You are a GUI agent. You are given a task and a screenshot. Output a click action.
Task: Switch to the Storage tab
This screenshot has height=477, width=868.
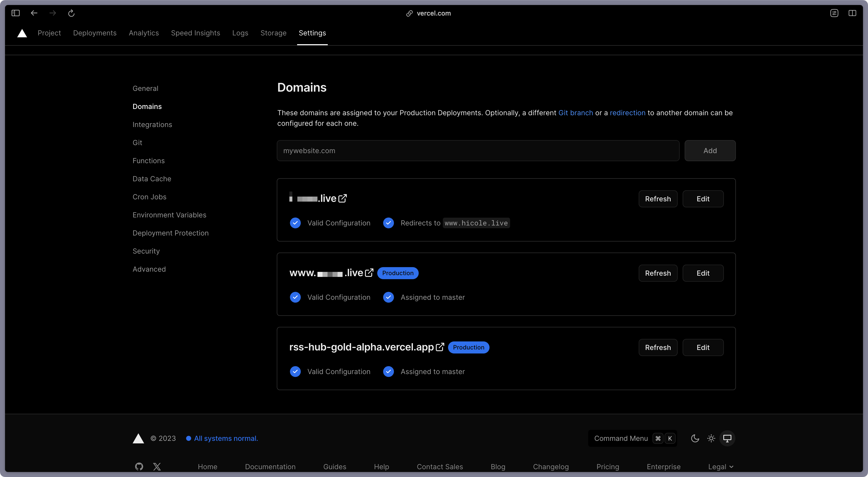coord(274,33)
